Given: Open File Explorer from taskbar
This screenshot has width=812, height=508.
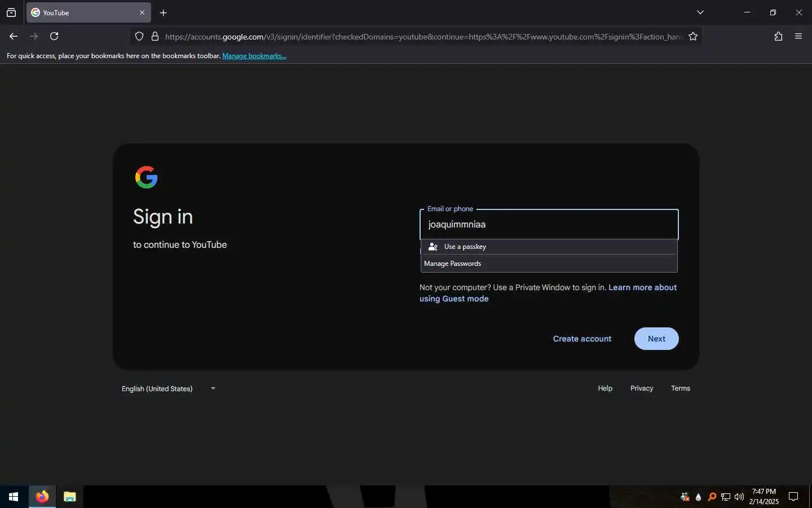Looking at the screenshot, I should [x=69, y=497].
